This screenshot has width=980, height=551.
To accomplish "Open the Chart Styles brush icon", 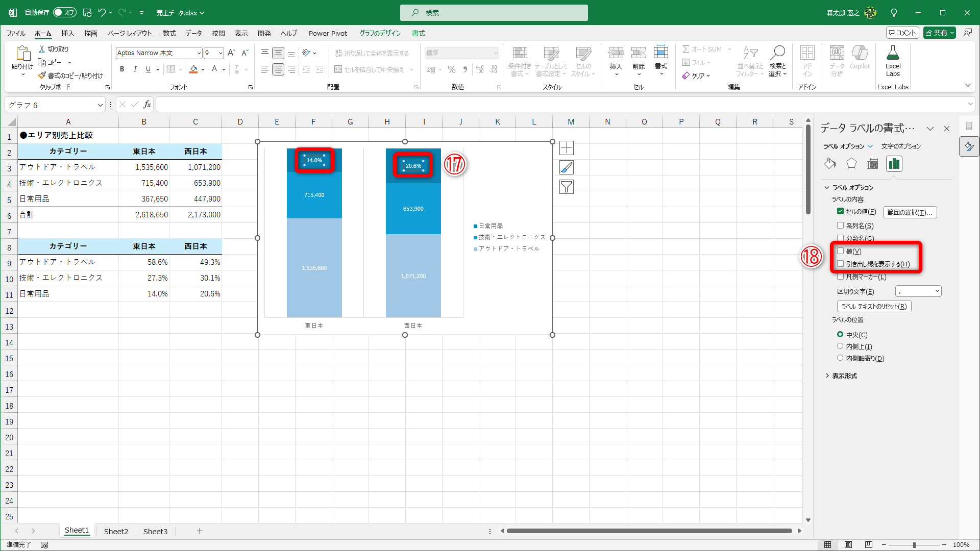I will [x=567, y=167].
